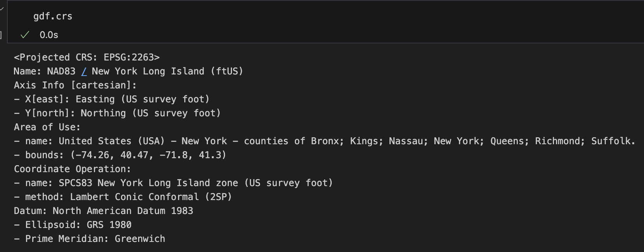
Task: Click the small checkmark at the cell's left edge
Action: click(2, 8)
